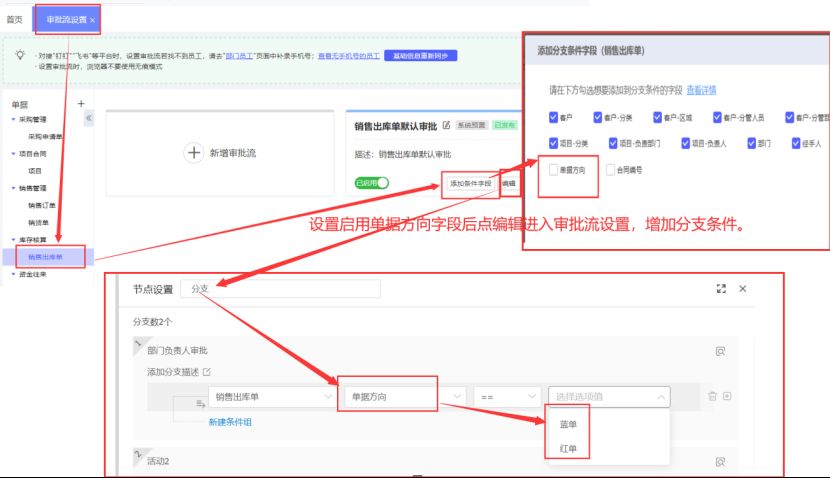Click the plus icon beside 单据 header

click(x=81, y=103)
